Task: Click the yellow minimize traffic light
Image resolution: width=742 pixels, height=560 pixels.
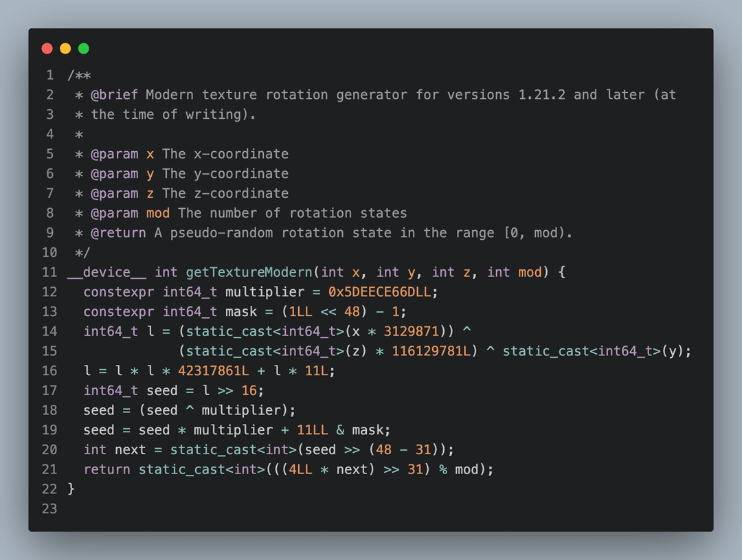Action: point(65,48)
